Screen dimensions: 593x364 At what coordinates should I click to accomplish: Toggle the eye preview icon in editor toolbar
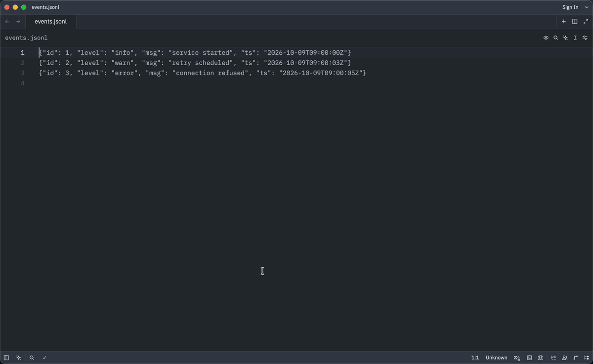click(546, 38)
